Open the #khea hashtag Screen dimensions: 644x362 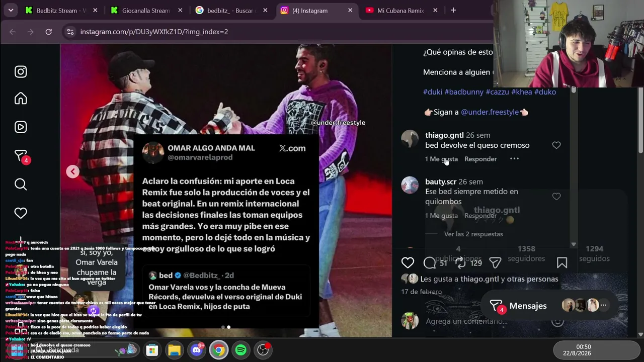pos(522,92)
